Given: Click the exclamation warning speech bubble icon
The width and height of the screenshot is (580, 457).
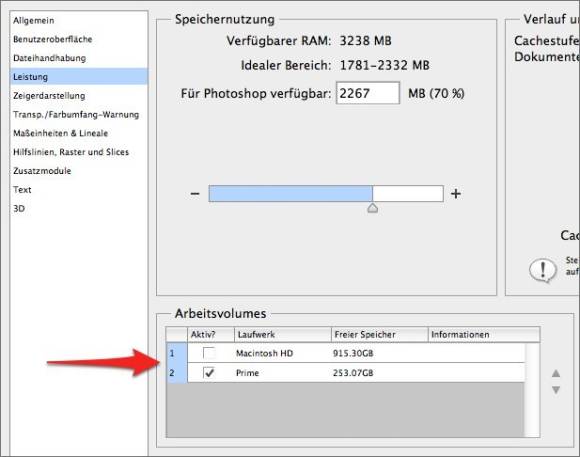Looking at the screenshot, I should click(x=543, y=270).
